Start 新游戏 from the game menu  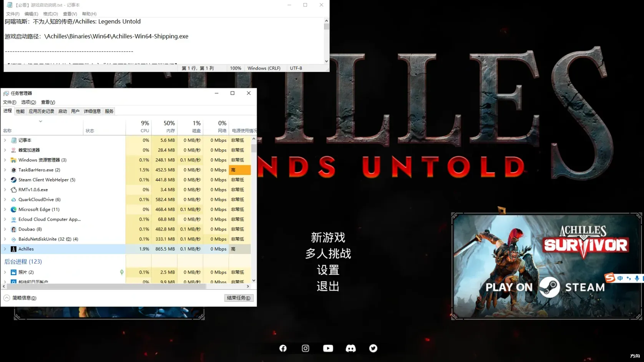tap(328, 237)
